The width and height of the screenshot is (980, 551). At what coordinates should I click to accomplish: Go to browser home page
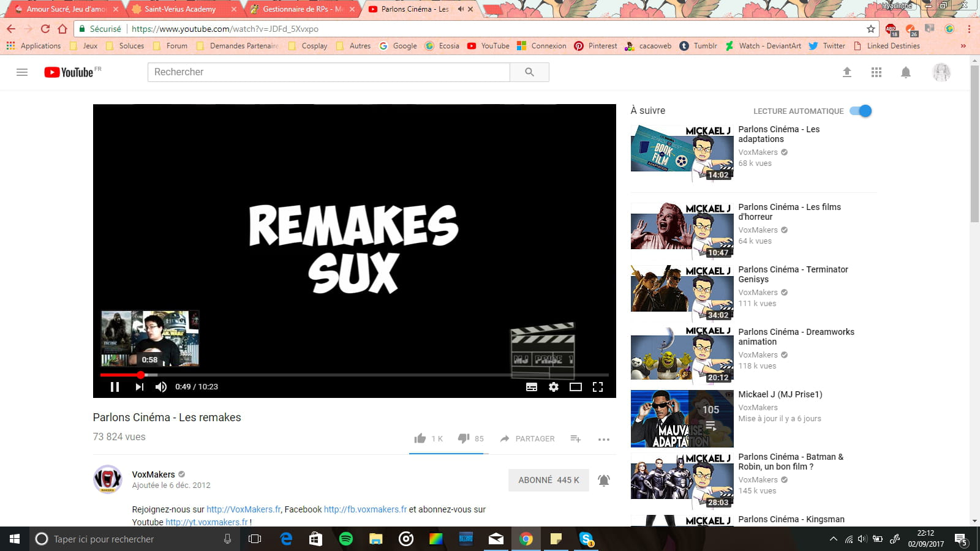[x=62, y=29]
